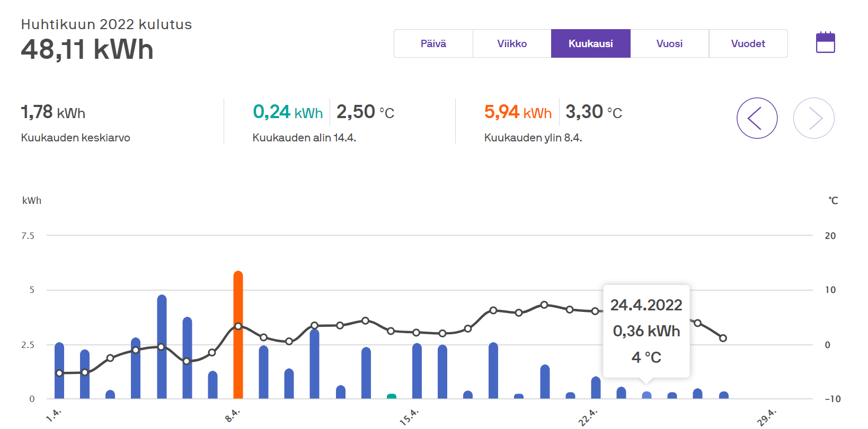Click the tall blue bar for 5.4.
The width and height of the screenshot is (868, 429).
[162, 346]
